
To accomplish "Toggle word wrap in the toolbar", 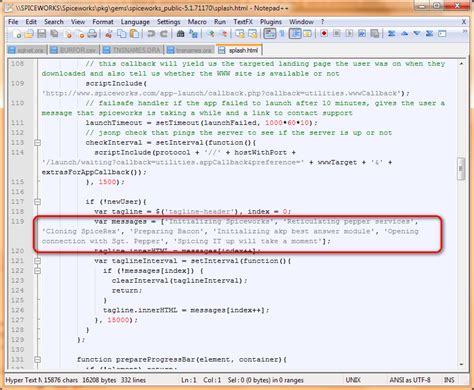I will point(269,34).
